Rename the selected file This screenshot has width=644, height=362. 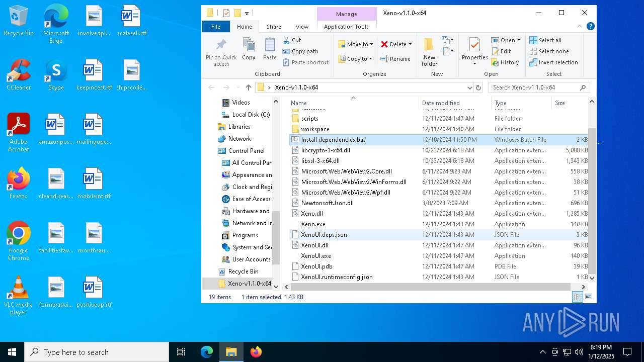pyautogui.click(x=395, y=59)
